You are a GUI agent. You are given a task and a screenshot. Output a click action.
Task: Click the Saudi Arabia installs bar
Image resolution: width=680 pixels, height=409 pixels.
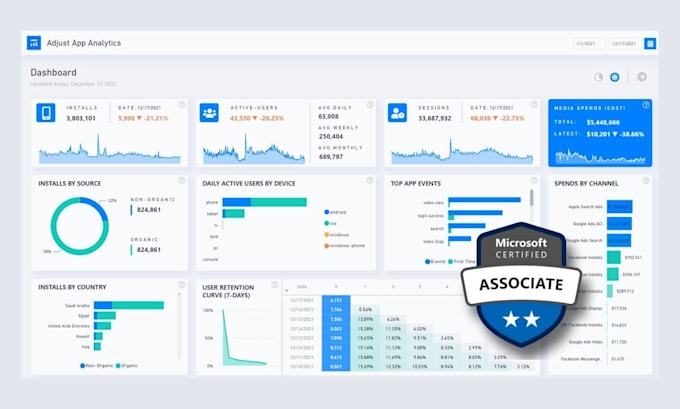click(129, 305)
